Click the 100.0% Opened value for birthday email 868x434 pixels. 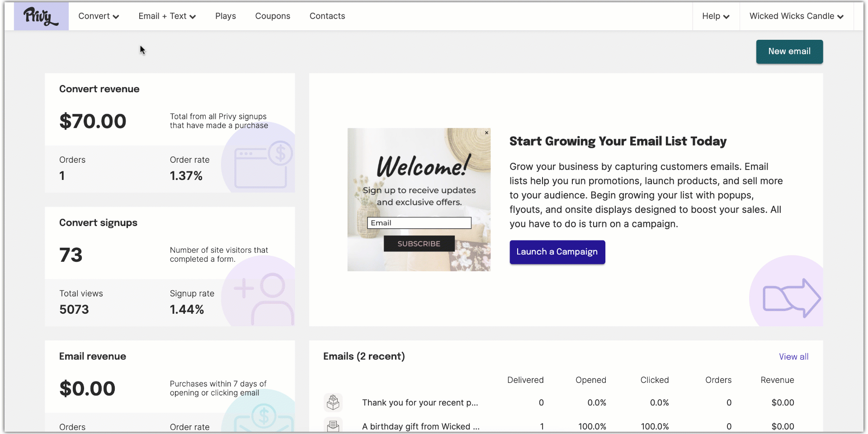click(x=592, y=426)
